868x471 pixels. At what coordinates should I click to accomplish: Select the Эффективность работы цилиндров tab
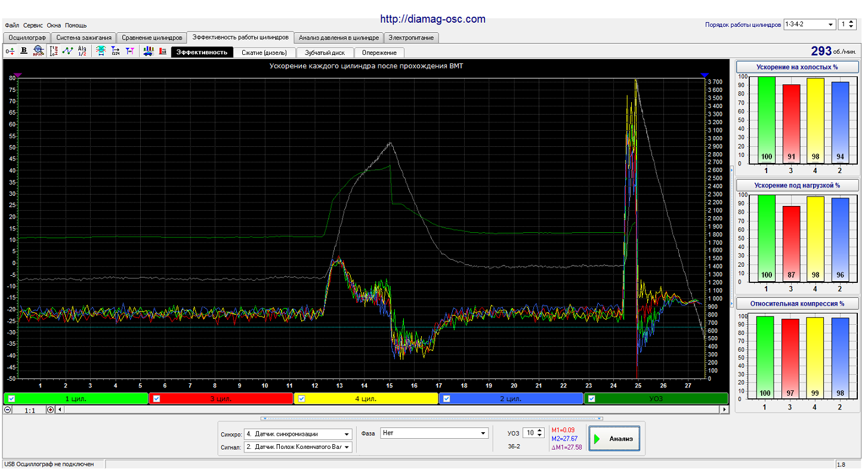click(x=240, y=37)
